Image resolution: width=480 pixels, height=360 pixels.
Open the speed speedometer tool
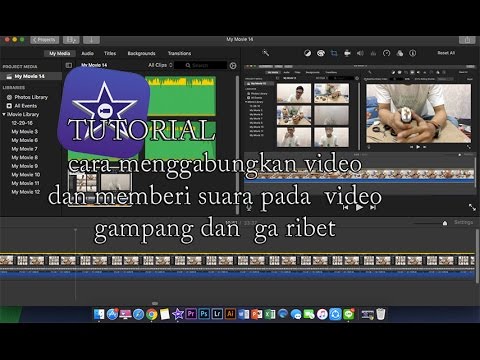[387, 53]
